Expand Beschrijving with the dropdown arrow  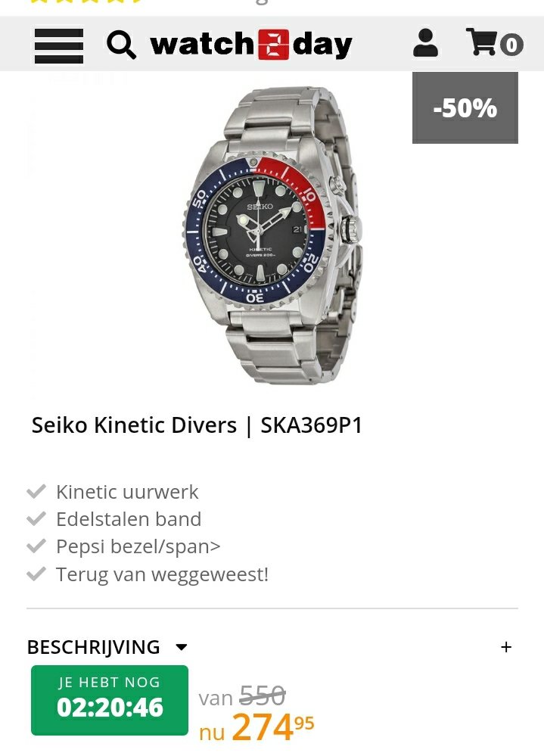[x=182, y=647]
